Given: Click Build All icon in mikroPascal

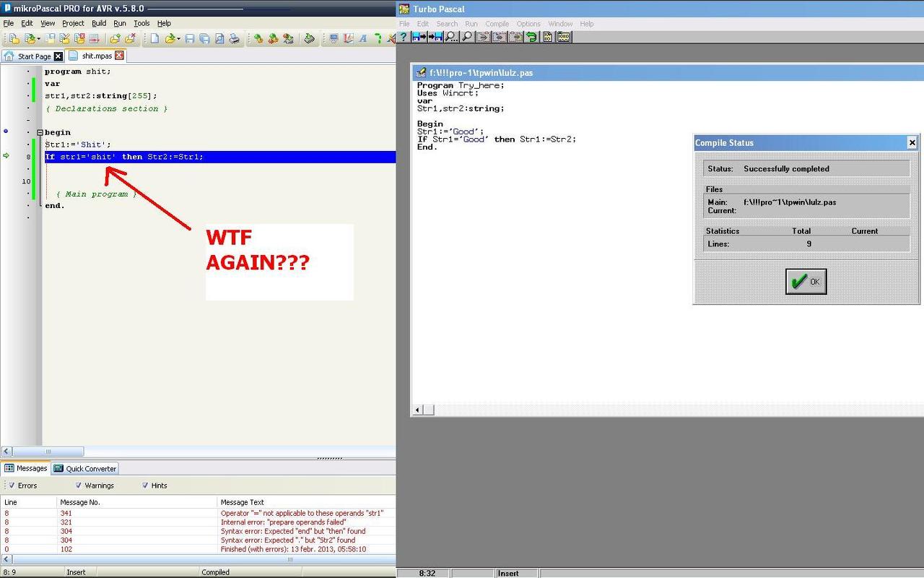Looking at the screenshot, I should pyautogui.click(x=273, y=39).
